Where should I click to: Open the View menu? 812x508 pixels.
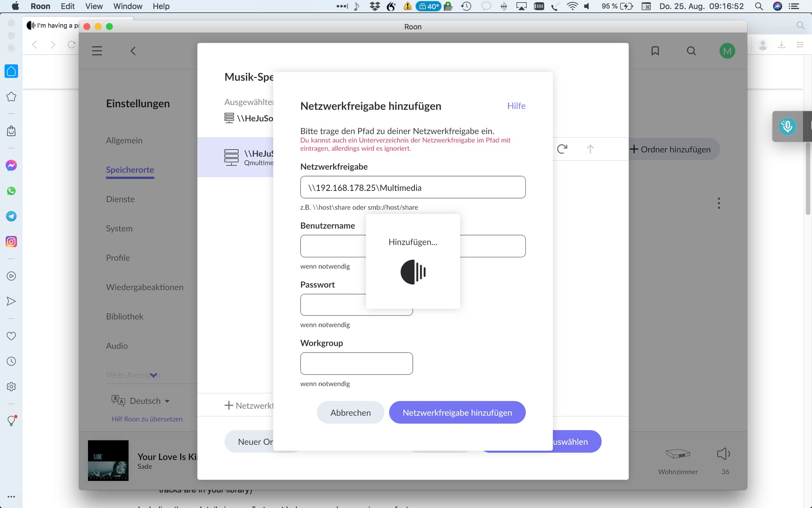point(94,6)
